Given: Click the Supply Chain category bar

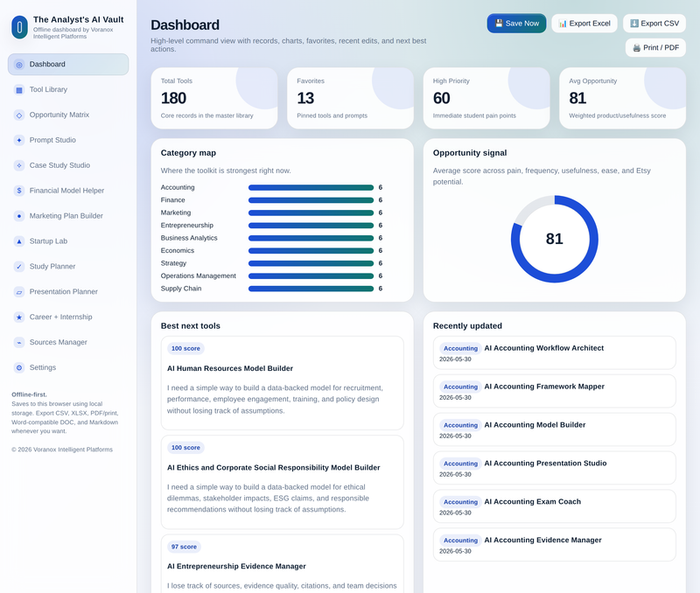Looking at the screenshot, I should 311,289.
